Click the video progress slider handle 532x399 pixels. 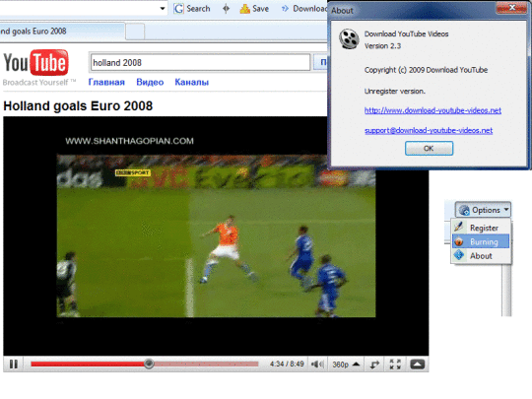pos(149,364)
